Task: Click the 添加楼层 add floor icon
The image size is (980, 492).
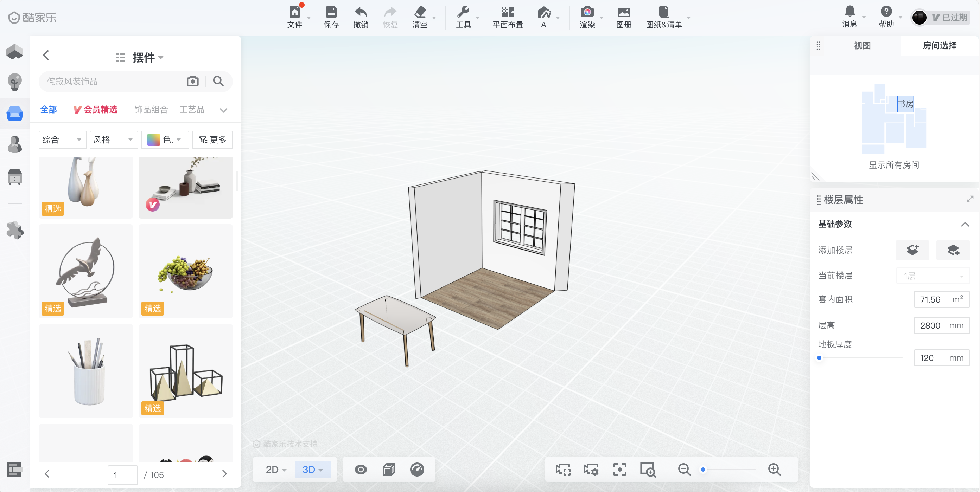Action: pyautogui.click(x=912, y=250)
